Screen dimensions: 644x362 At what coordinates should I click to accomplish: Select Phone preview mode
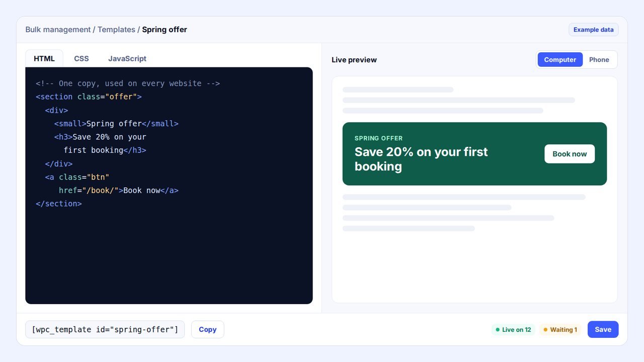point(599,59)
